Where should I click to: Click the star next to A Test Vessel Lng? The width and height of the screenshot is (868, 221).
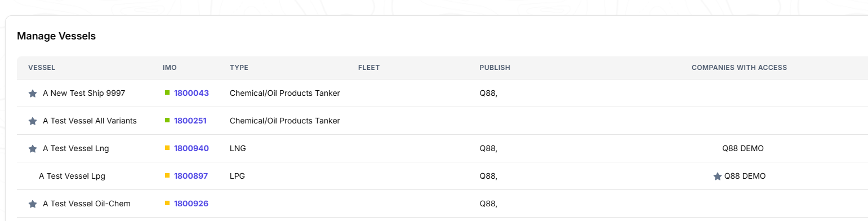click(x=33, y=149)
